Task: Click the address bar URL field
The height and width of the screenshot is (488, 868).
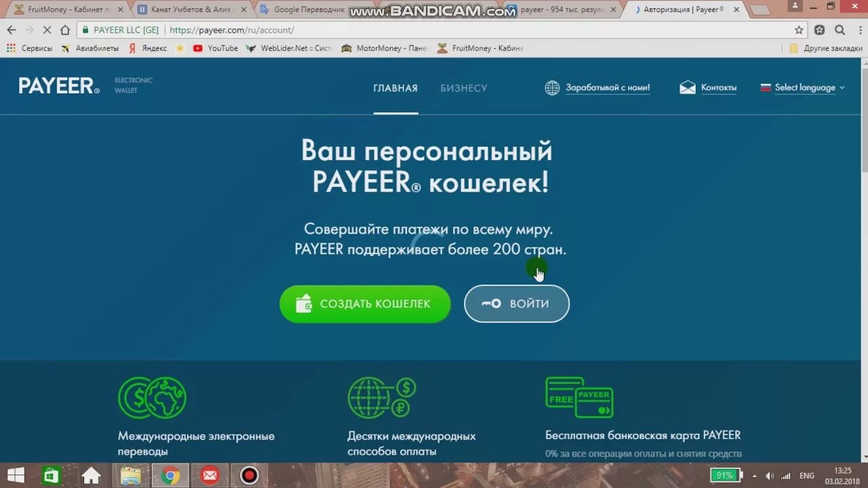Action: 434,30
